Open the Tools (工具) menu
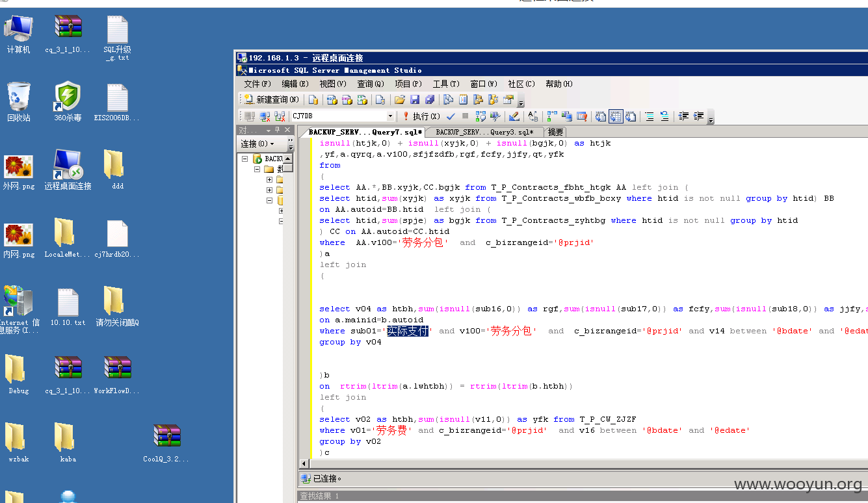The image size is (868, 503). coord(446,84)
